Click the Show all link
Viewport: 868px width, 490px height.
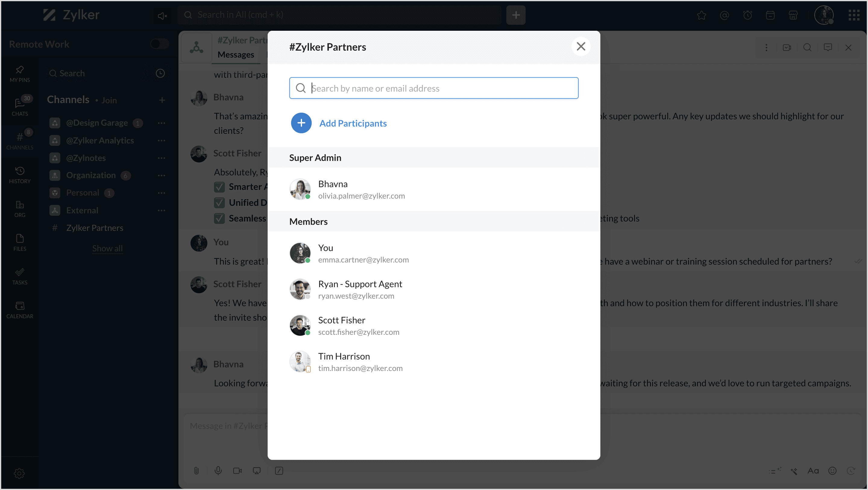[x=107, y=248]
